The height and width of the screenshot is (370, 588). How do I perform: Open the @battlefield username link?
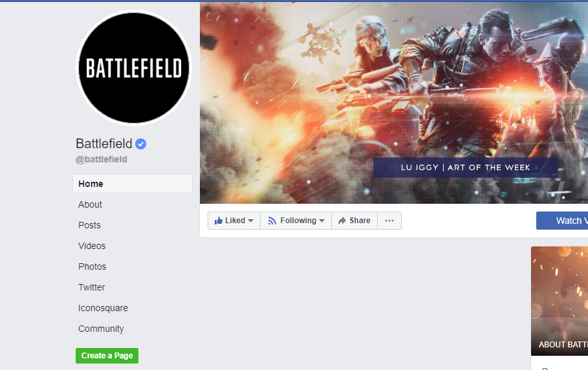pos(102,159)
